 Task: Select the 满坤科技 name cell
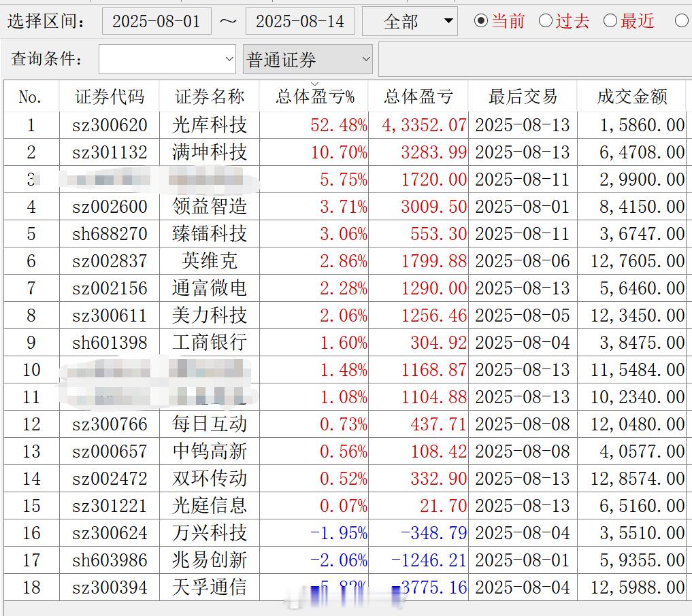pos(210,152)
